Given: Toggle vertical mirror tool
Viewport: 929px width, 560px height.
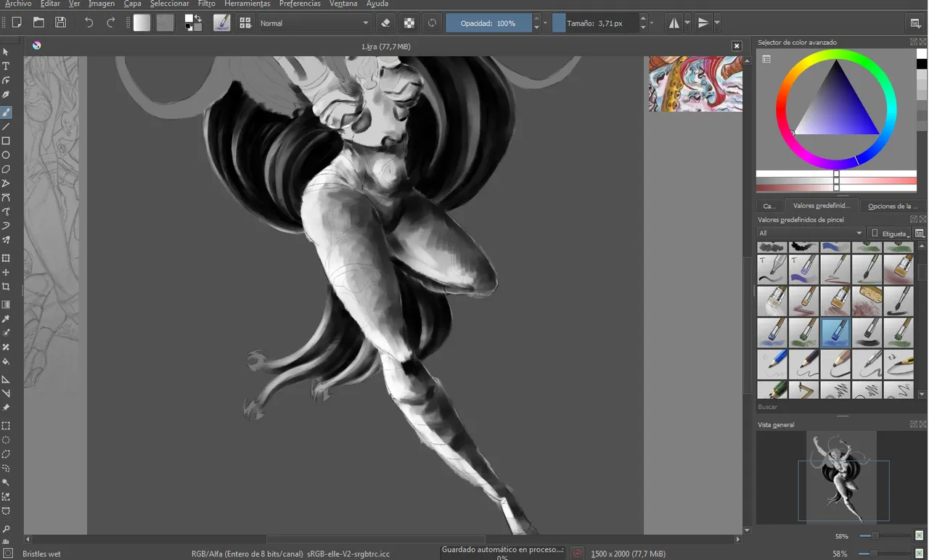Looking at the screenshot, I should tap(703, 22).
